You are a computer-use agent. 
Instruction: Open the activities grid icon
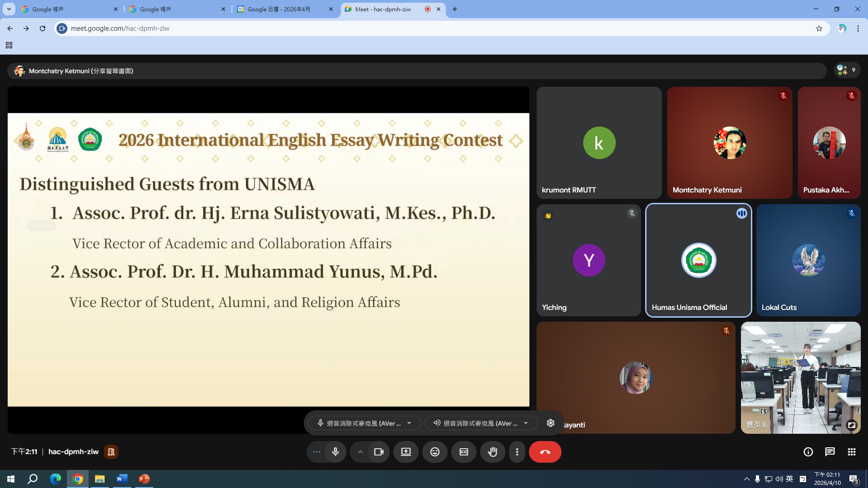pos(851,452)
